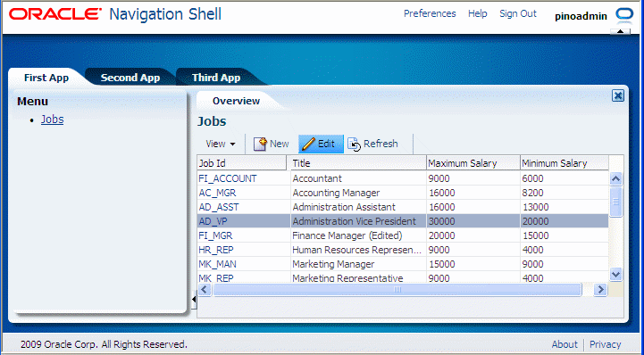The height and width of the screenshot is (355, 644).
Task: Select the HR_REP job id cell
Action: [244, 250]
